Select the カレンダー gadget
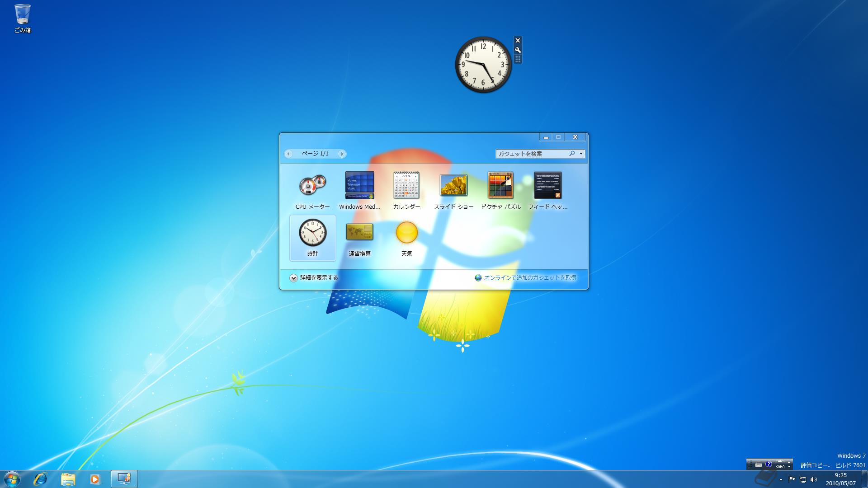Viewport: 868px width, 488px height. pos(406,190)
